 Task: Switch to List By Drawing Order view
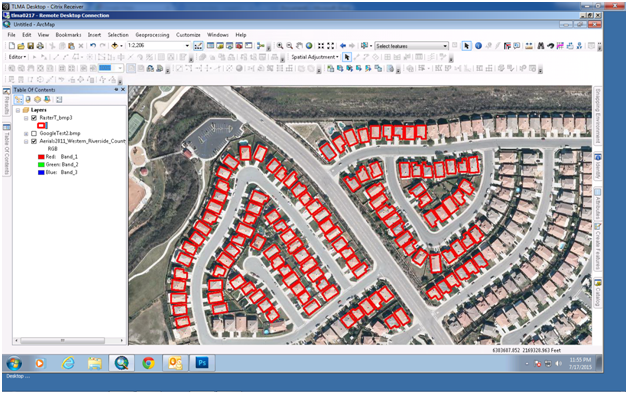point(18,100)
